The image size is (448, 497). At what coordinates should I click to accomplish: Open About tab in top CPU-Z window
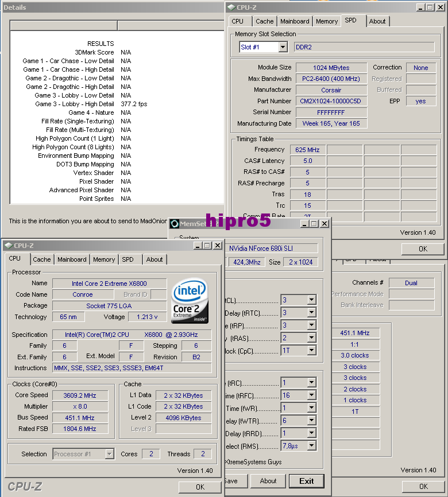pos(377,21)
